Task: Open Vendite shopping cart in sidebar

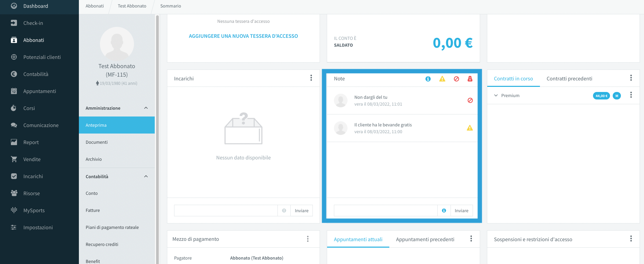Action: click(x=14, y=159)
